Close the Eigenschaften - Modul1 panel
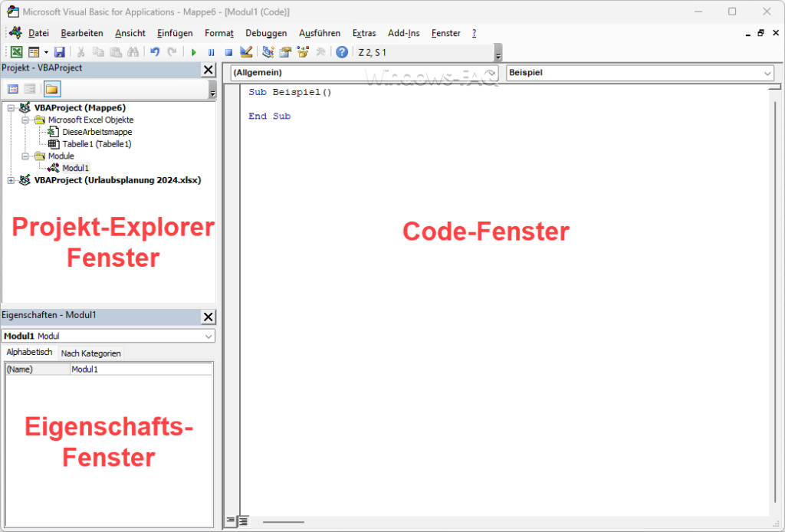Image resolution: width=785 pixels, height=532 pixels. tap(209, 317)
